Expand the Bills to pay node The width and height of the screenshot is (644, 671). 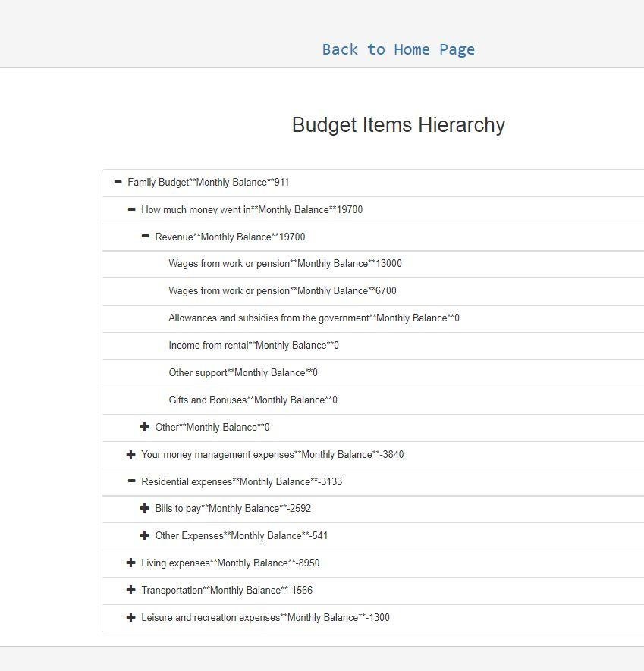[144, 508]
